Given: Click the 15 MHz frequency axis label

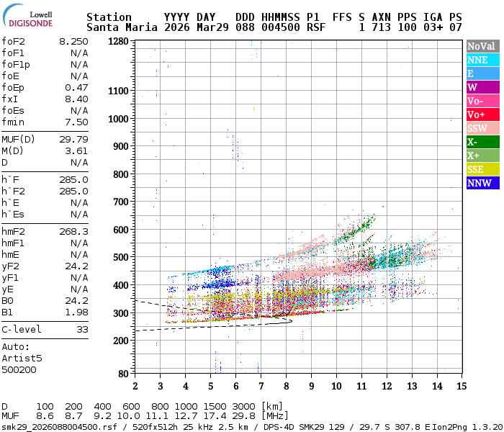Looking at the screenshot, I should tap(460, 386).
